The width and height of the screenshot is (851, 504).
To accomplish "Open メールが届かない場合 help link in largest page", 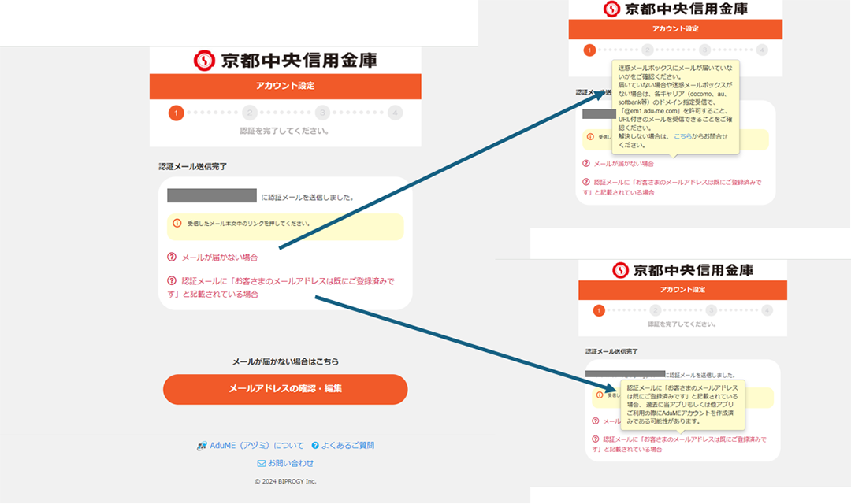I will click(220, 258).
